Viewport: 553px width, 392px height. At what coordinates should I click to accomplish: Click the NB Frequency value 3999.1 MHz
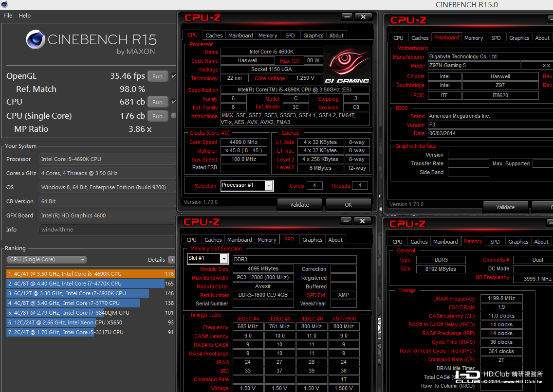[533, 279]
